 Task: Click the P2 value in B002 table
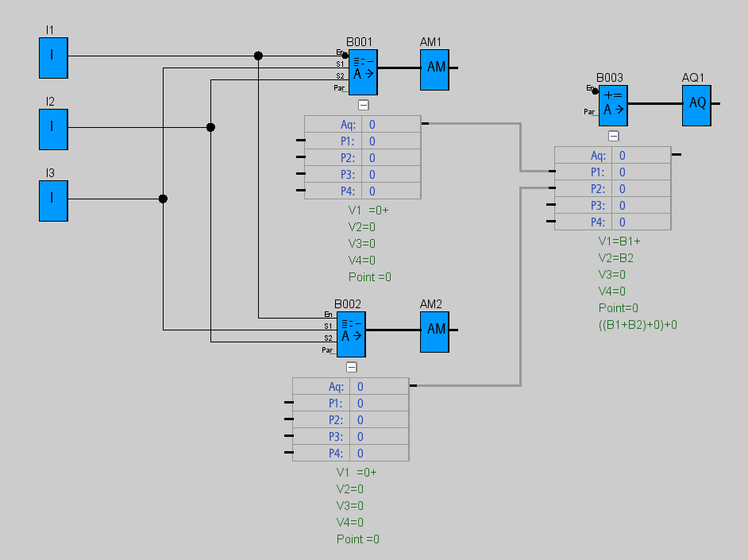(380, 420)
